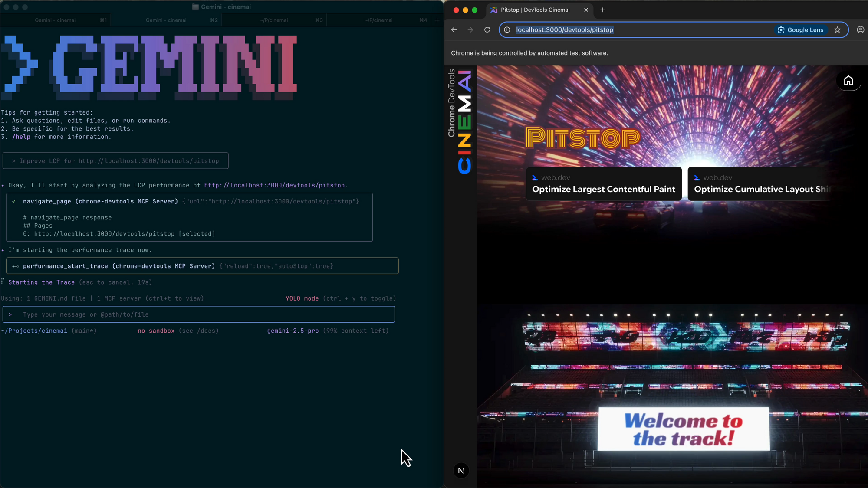Switch to the third ~/P/cinemai terminal tab
Image resolution: width=868 pixels, height=488 pixels.
274,20
